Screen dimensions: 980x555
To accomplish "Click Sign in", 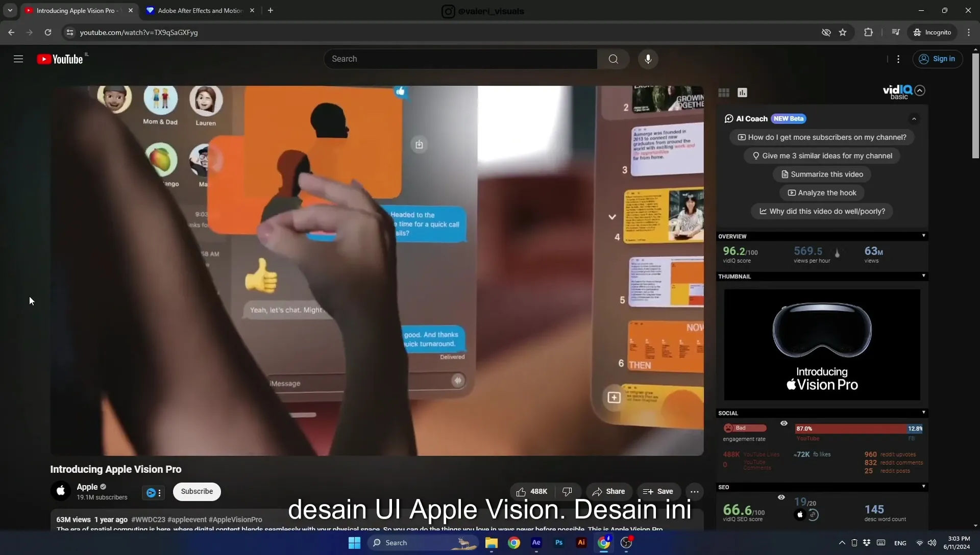I will 937,59.
